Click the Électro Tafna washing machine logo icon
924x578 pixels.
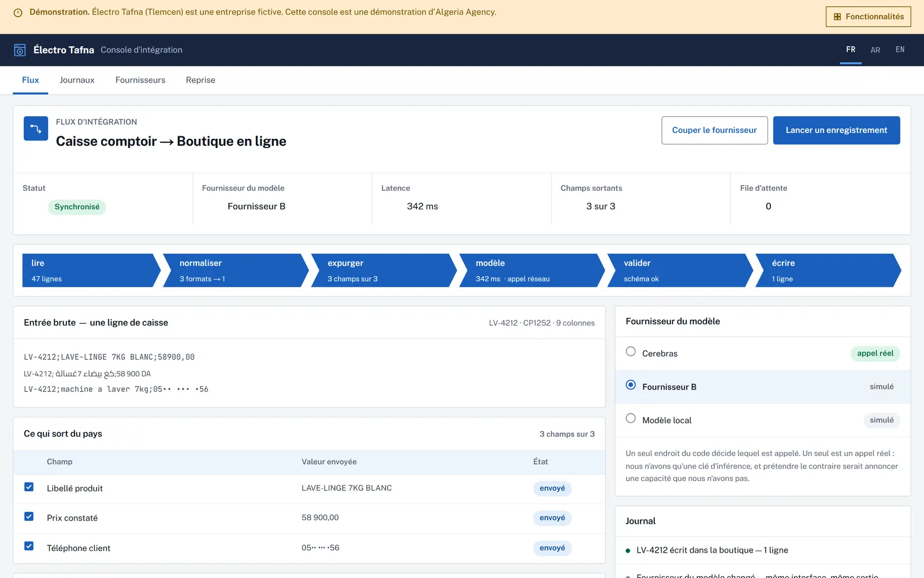20,50
